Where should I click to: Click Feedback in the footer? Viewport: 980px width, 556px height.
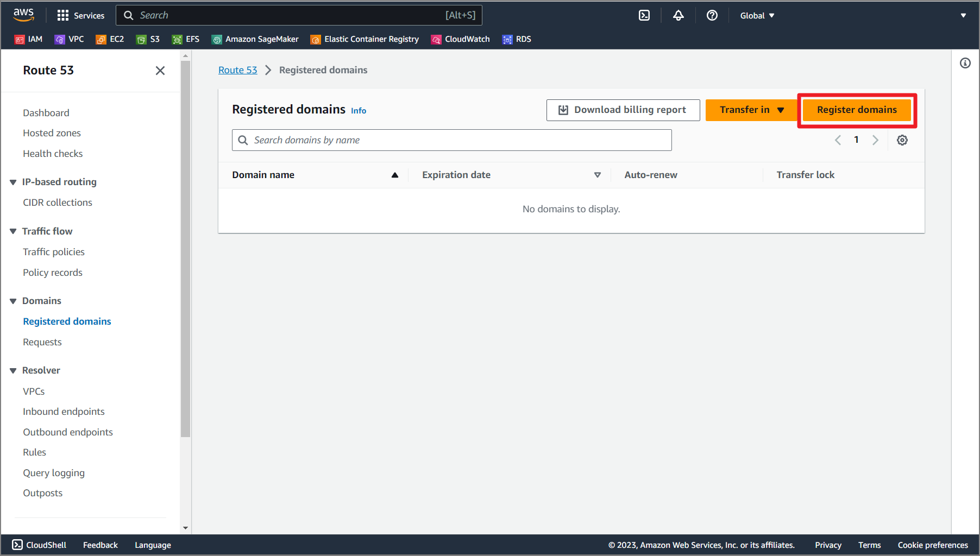point(100,545)
